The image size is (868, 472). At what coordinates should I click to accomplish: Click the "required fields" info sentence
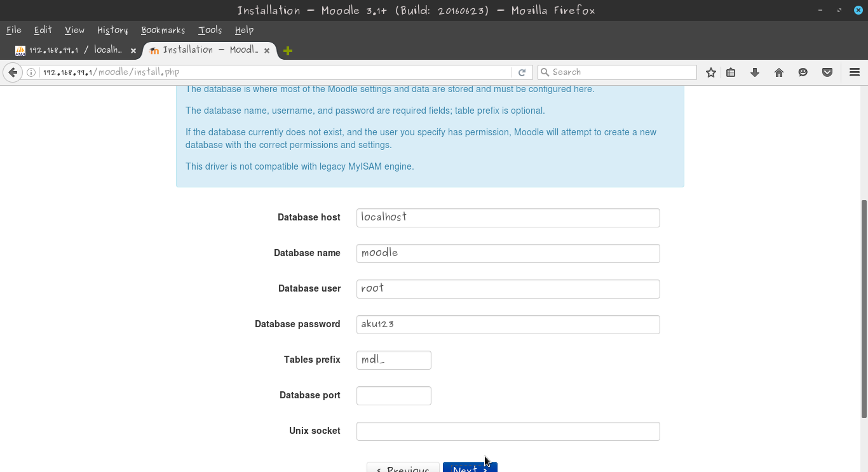click(365, 111)
